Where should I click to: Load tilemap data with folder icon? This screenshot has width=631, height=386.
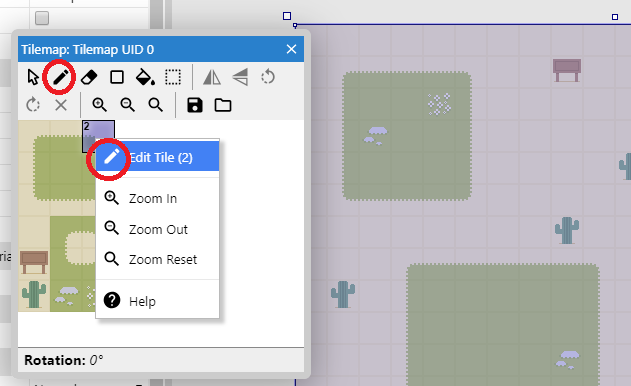coord(223,105)
